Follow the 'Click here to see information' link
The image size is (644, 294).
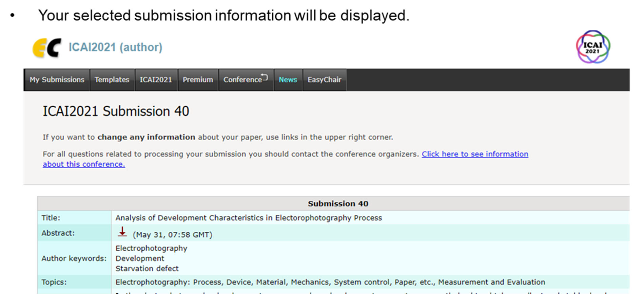(474, 154)
